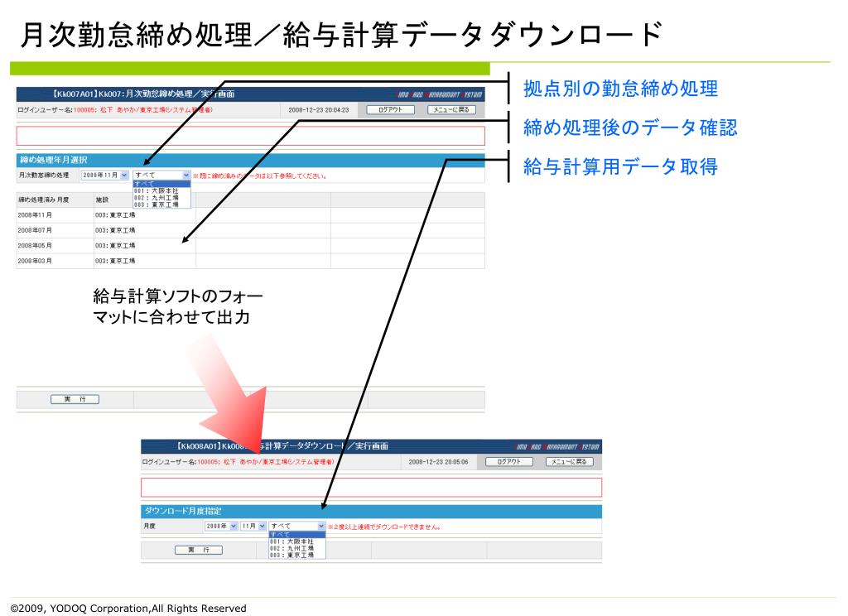The image size is (848, 616).
Task: Click timestamp 2008-12-23 20:05:06
Action: click(439, 462)
